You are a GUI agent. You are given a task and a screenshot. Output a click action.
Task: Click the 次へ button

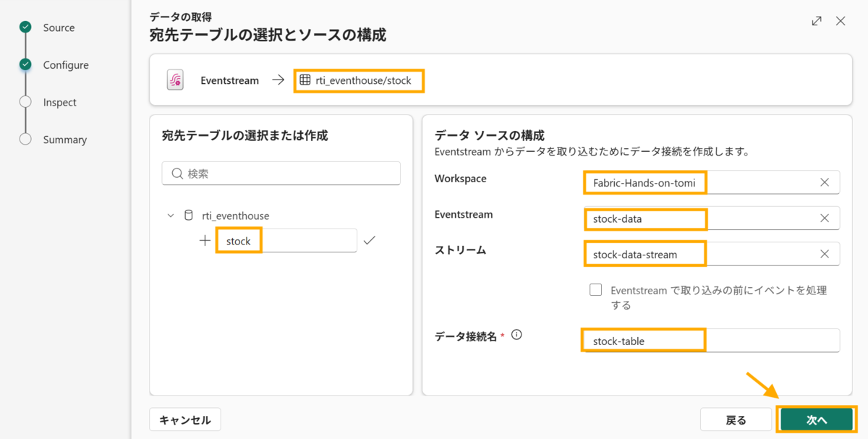point(817,419)
